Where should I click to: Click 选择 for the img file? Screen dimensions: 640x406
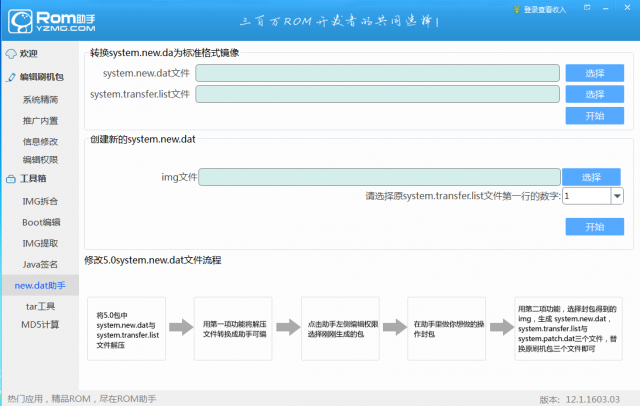(591, 177)
